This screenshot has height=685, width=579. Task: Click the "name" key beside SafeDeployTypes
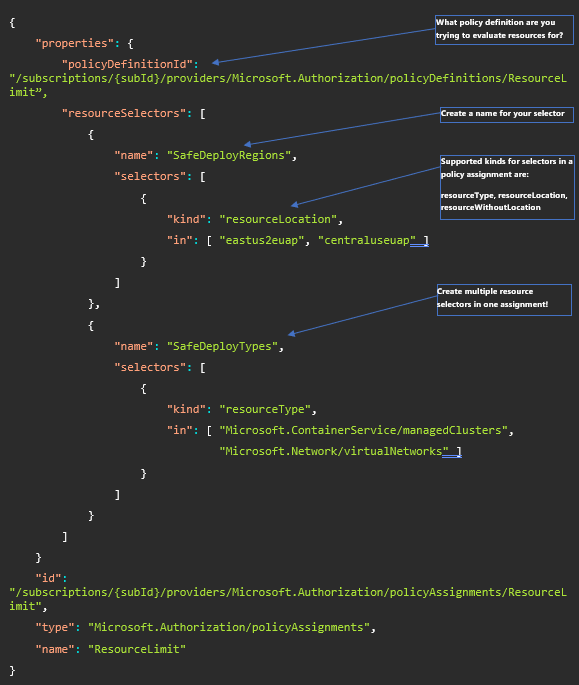[133, 346]
